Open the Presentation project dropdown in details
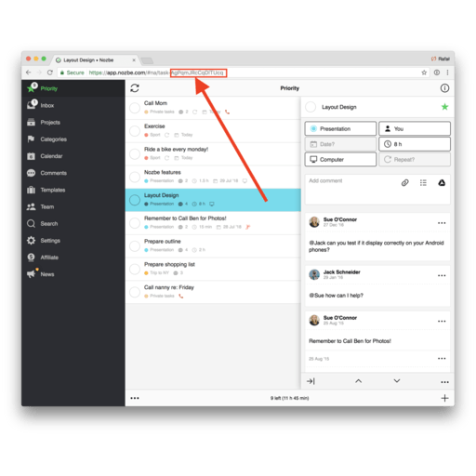 [x=340, y=128]
